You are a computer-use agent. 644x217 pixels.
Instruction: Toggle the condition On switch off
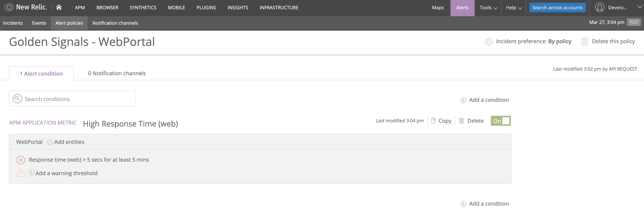pyautogui.click(x=500, y=121)
